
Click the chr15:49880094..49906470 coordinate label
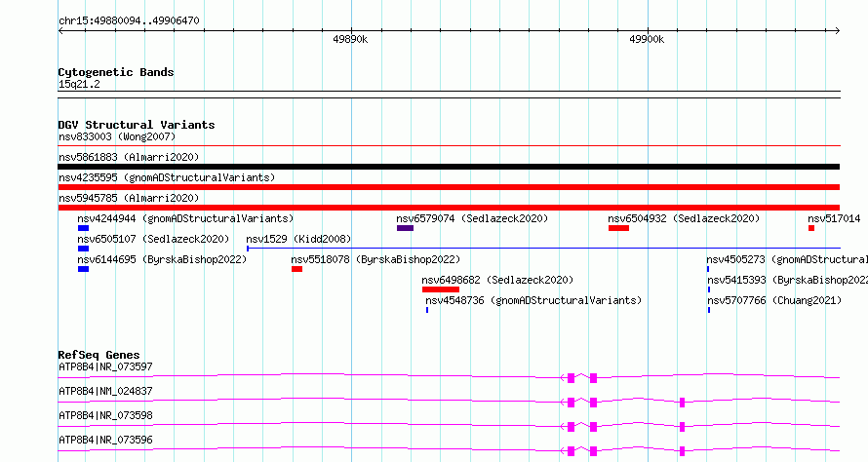click(129, 21)
